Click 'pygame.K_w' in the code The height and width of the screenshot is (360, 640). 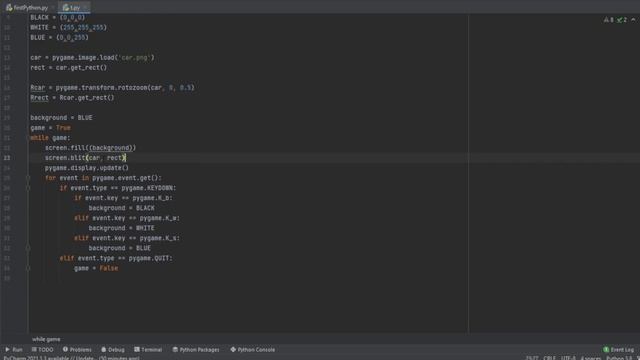click(x=159, y=218)
